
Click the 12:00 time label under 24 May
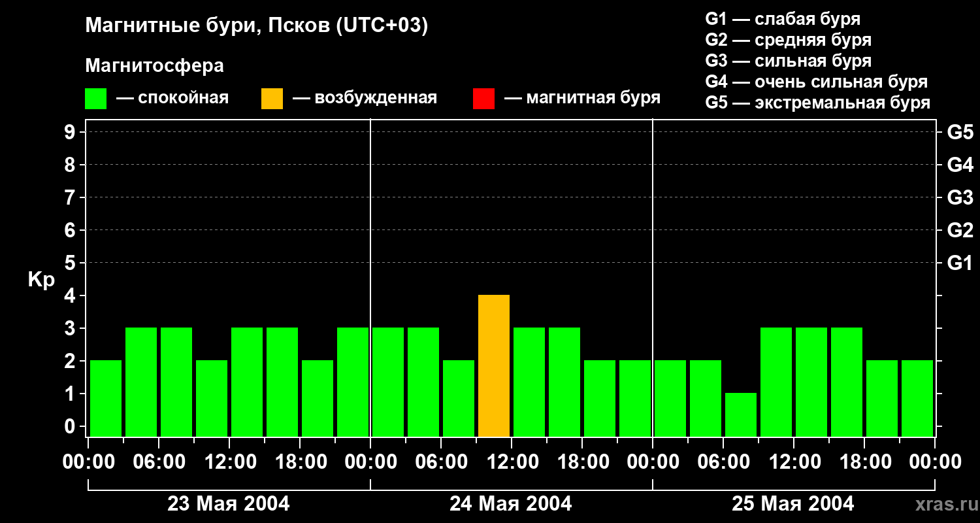click(x=512, y=462)
